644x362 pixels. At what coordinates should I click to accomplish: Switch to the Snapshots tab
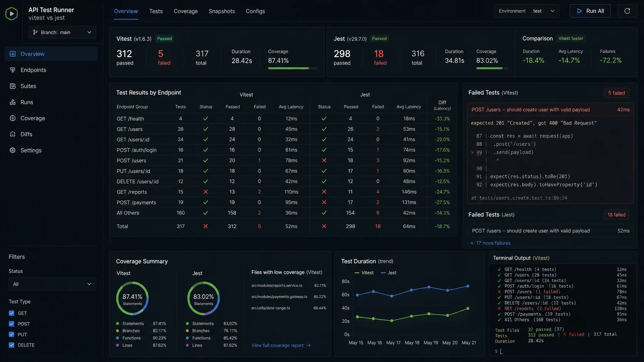tap(222, 11)
